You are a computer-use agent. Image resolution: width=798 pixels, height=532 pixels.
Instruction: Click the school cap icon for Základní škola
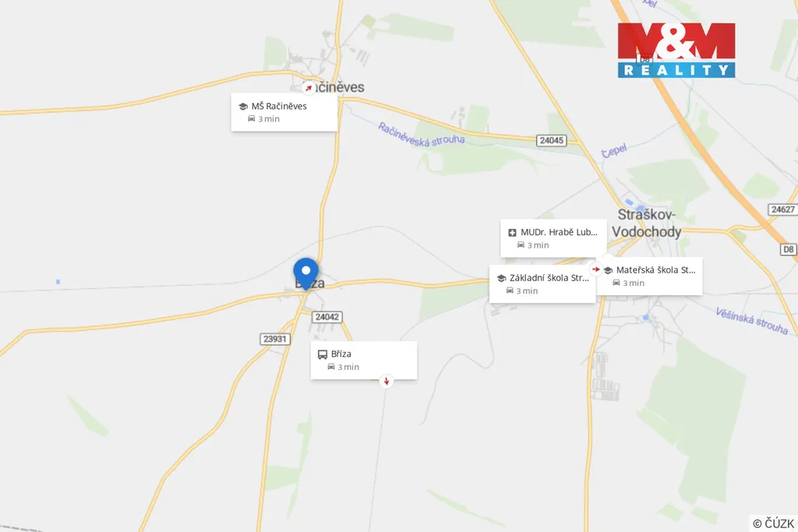pyautogui.click(x=501, y=278)
